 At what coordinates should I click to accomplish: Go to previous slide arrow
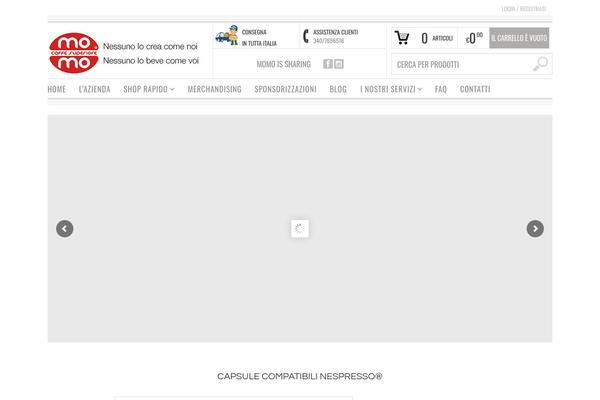65,229
